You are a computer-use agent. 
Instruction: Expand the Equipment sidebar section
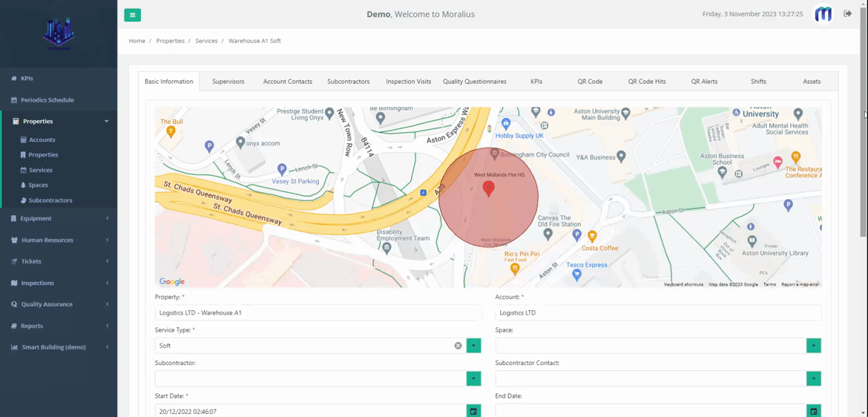pos(59,218)
